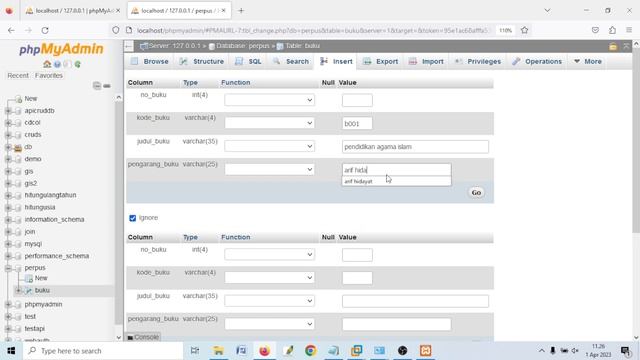The image size is (640, 360).
Task: Go back with the browser back arrow
Action: tap(11, 30)
